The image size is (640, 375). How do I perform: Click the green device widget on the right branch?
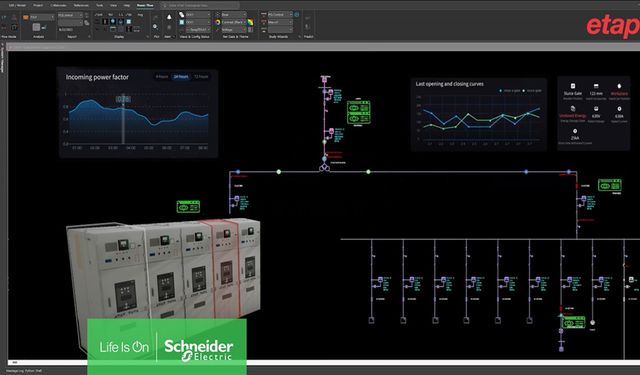(x=609, y=185)
